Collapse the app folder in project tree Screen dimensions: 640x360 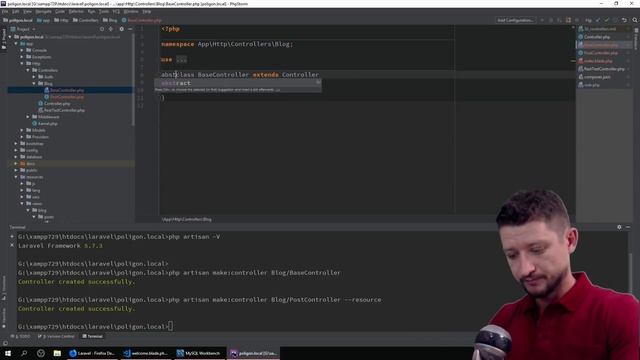pos(16,43)
